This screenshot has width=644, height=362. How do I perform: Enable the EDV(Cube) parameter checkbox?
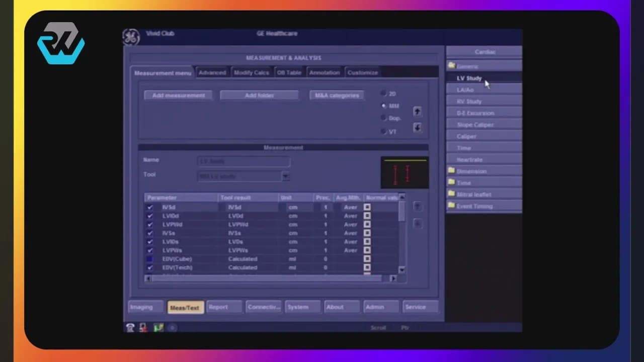(x=150, y=259)
